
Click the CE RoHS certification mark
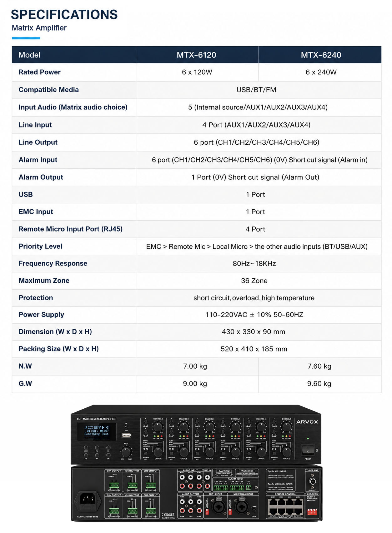click(168, 515)
